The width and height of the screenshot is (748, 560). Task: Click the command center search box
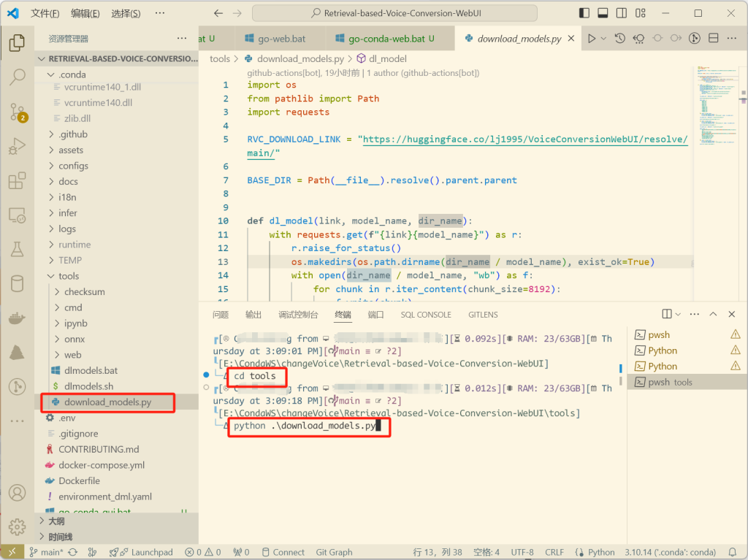click(395, 13)
